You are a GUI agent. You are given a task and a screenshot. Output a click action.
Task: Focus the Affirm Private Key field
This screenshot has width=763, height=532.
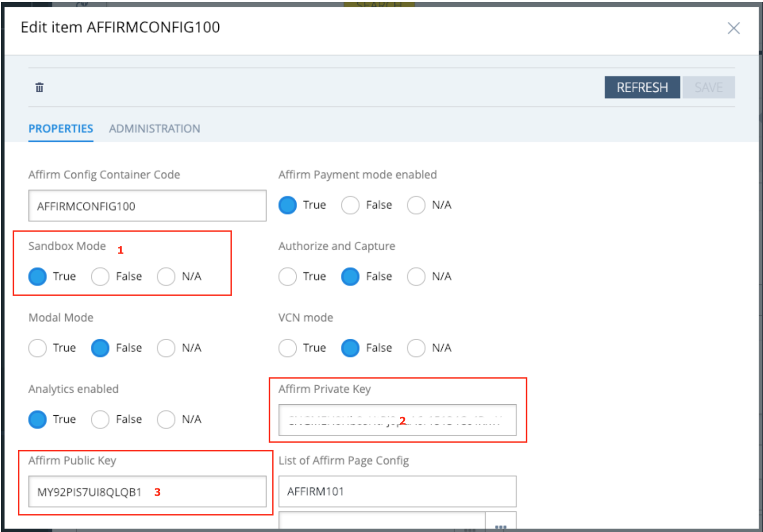(397, 420)
